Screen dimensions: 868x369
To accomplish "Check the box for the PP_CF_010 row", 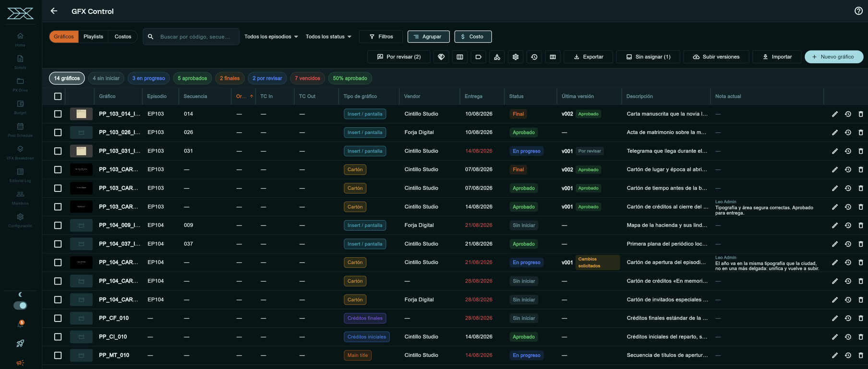I will (58, 318).
